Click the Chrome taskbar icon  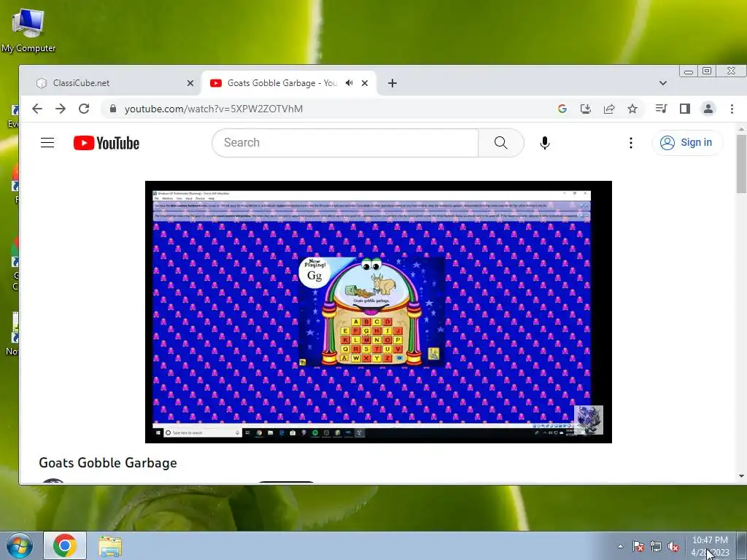65,545
